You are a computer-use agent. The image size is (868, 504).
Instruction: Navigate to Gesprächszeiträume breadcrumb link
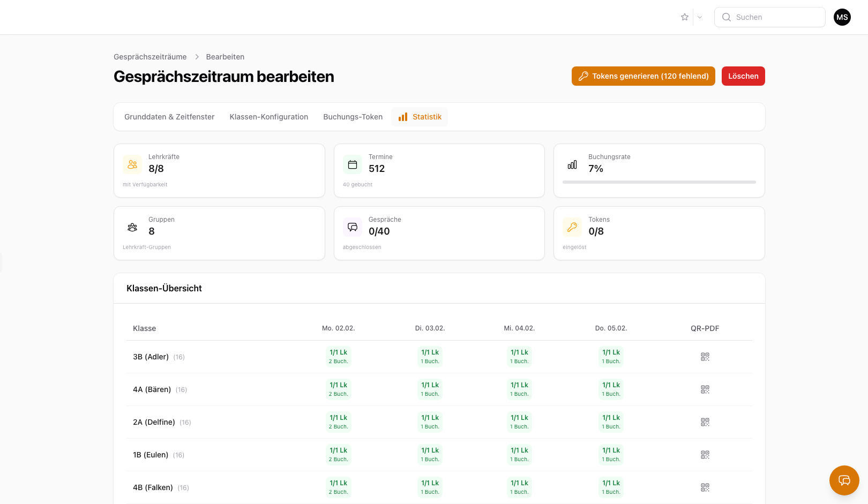pyautogui.click(x=150, y=57)
